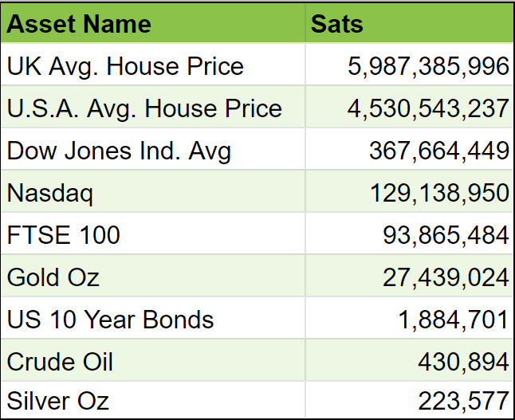Click the Asset Name column header
The image size is (515, 420).
click(79, 24)
